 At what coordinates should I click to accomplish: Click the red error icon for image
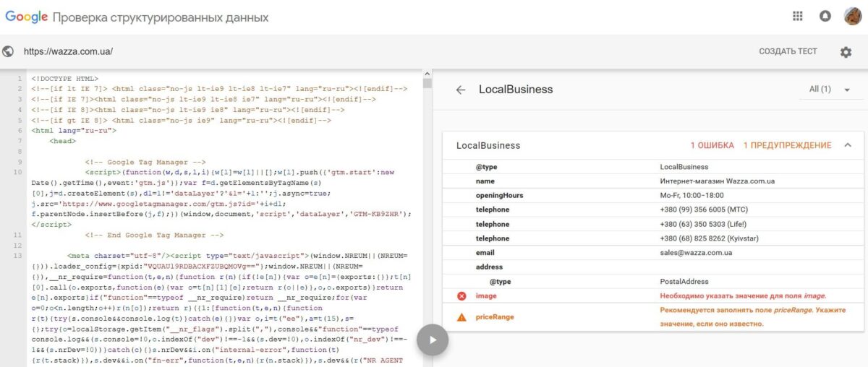[461, 296]
